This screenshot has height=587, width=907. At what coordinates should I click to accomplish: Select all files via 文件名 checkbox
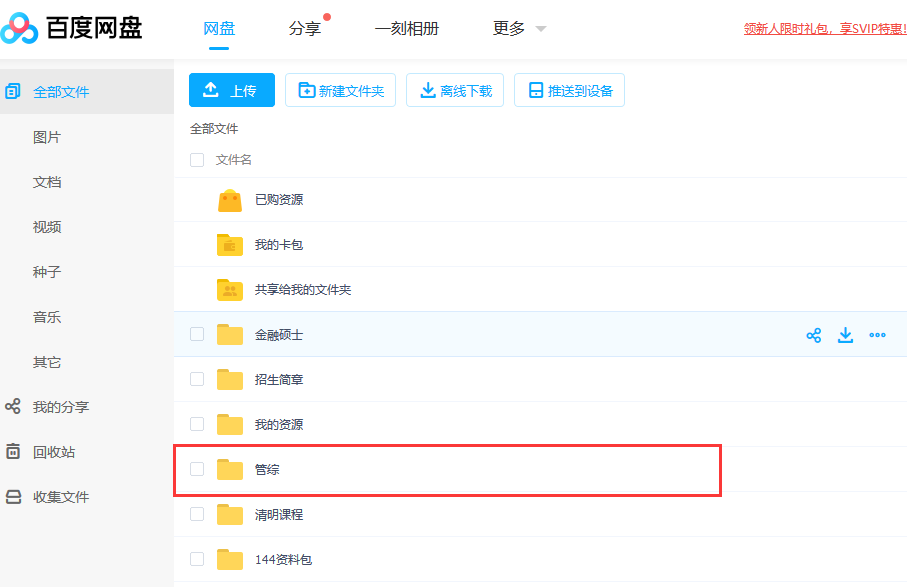[196, 159]
